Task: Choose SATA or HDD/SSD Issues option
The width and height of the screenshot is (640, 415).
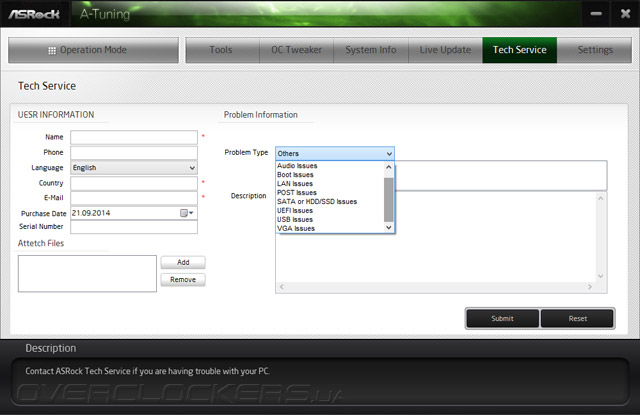Action: pos(330,202)
